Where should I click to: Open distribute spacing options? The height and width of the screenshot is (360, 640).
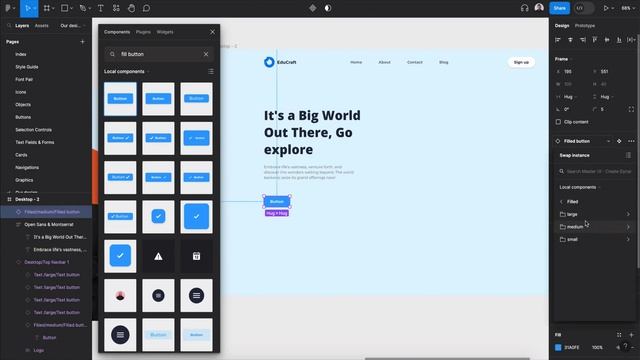(x=631, y=40)
